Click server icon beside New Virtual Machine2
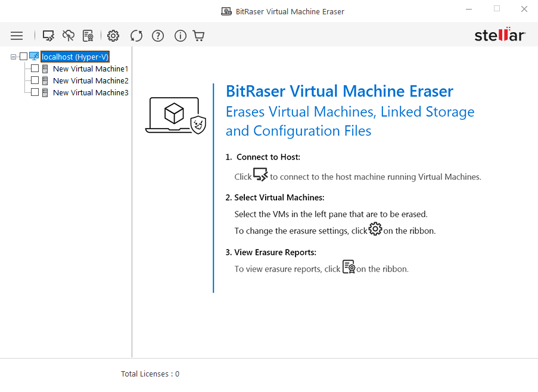Viewport: 538px width, 392px height. pyautogui.click(x=45, y=81)
